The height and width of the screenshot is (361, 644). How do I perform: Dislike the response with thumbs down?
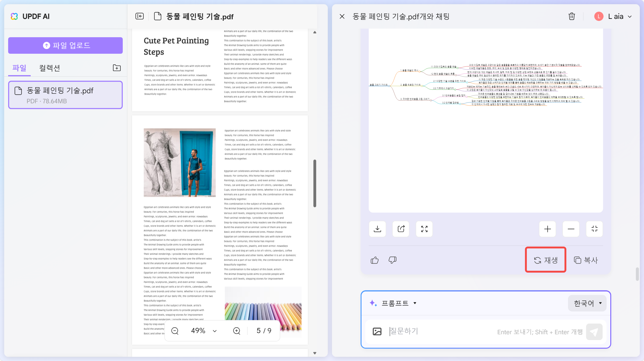pos(392,260)
